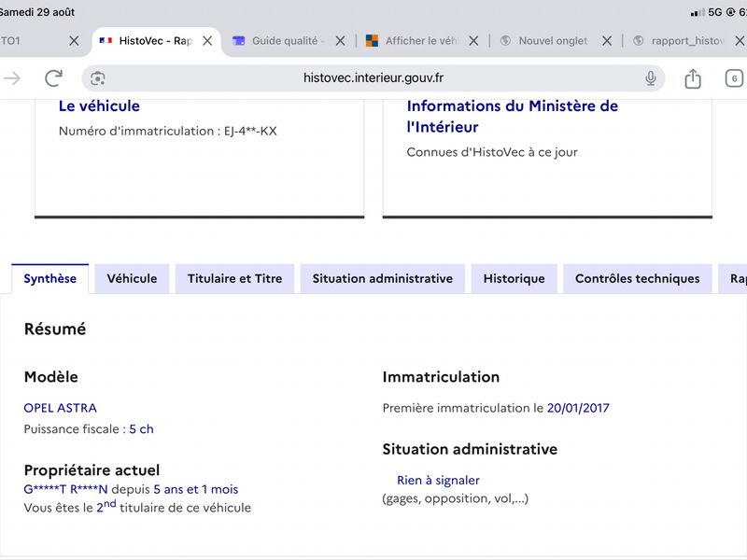Click the owner name G*****T R****N
747x560 pixels.
[x=65, y=489]
